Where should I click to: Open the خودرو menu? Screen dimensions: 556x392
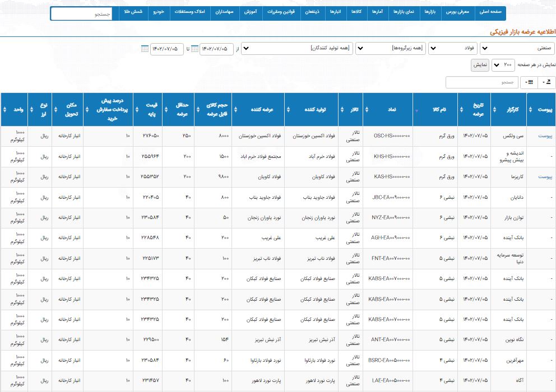click(159, 12)
